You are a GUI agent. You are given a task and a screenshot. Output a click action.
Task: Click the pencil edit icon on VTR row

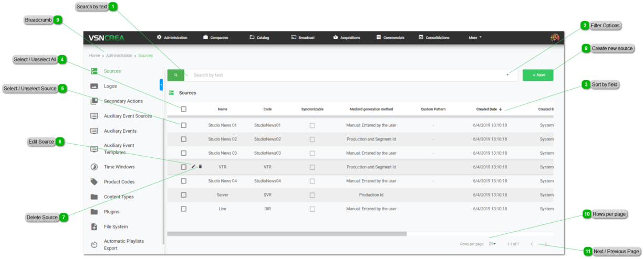[193, 167]
